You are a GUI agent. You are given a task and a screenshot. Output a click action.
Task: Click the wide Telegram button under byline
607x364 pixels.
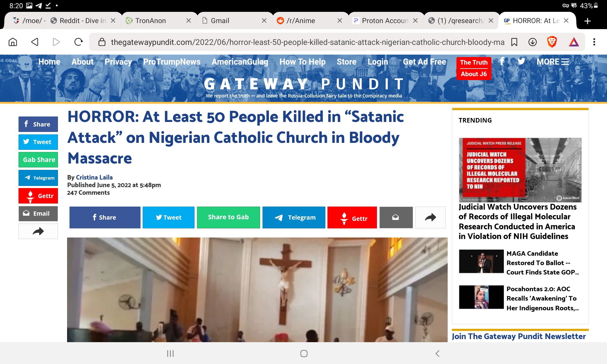pos(294,217)
